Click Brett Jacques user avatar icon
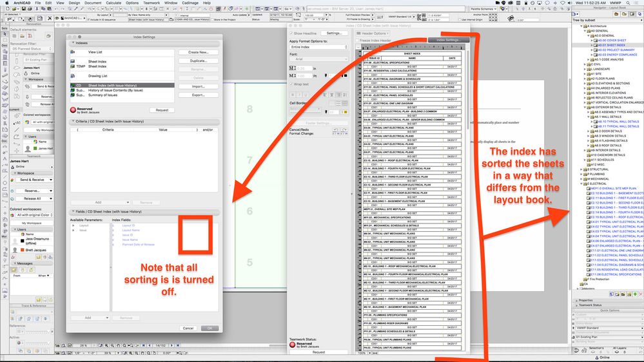The image size is (644, 362). click(15, 250)
